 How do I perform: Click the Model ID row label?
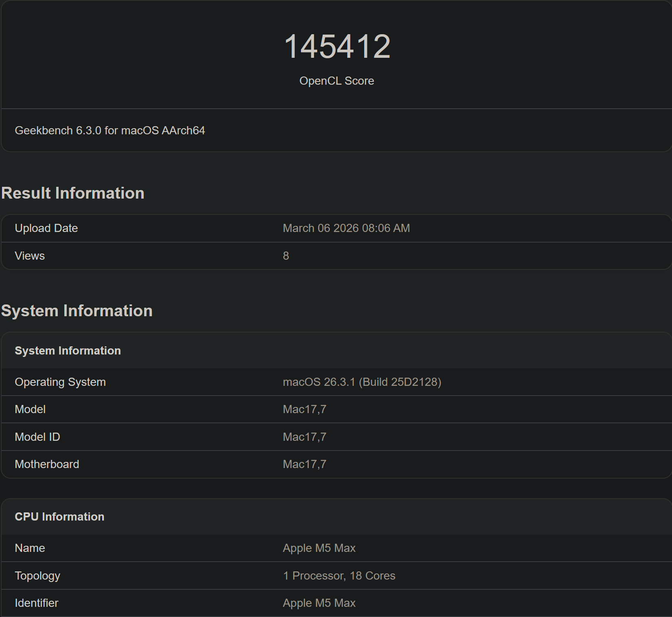[x=37, y=437]
